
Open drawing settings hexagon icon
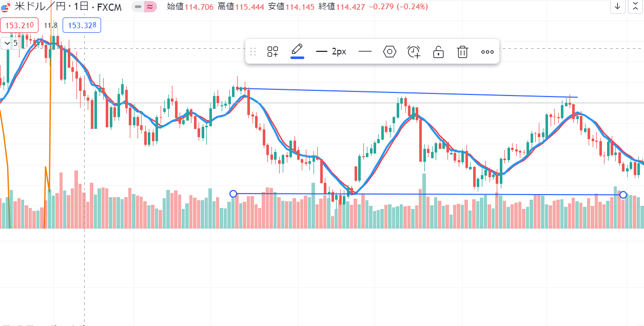390,51
